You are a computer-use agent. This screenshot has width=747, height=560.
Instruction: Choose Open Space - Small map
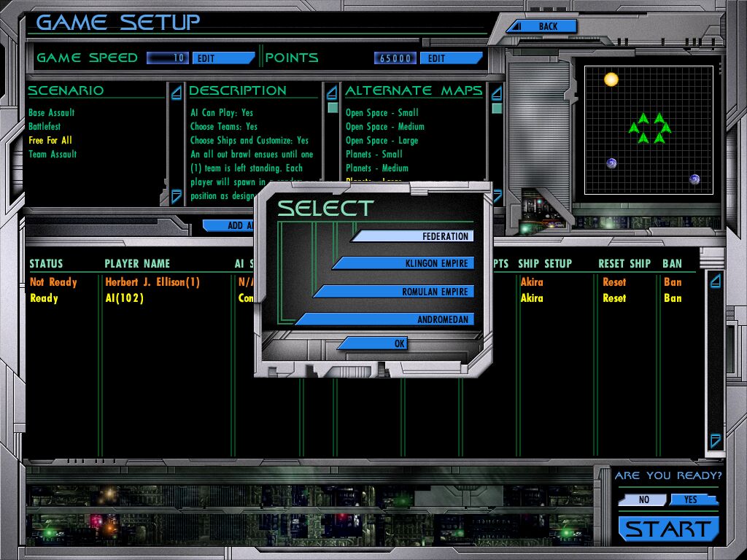point(382,113)
